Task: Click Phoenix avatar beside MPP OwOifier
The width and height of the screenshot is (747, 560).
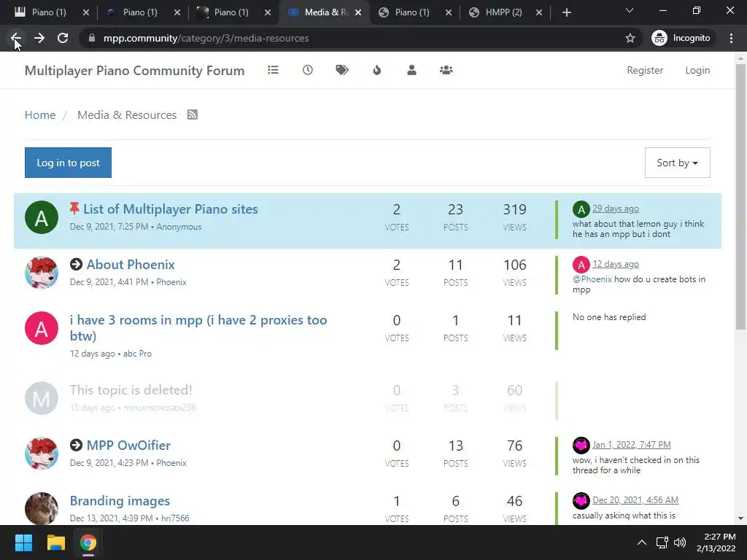Action: click(x=42, y=454)
